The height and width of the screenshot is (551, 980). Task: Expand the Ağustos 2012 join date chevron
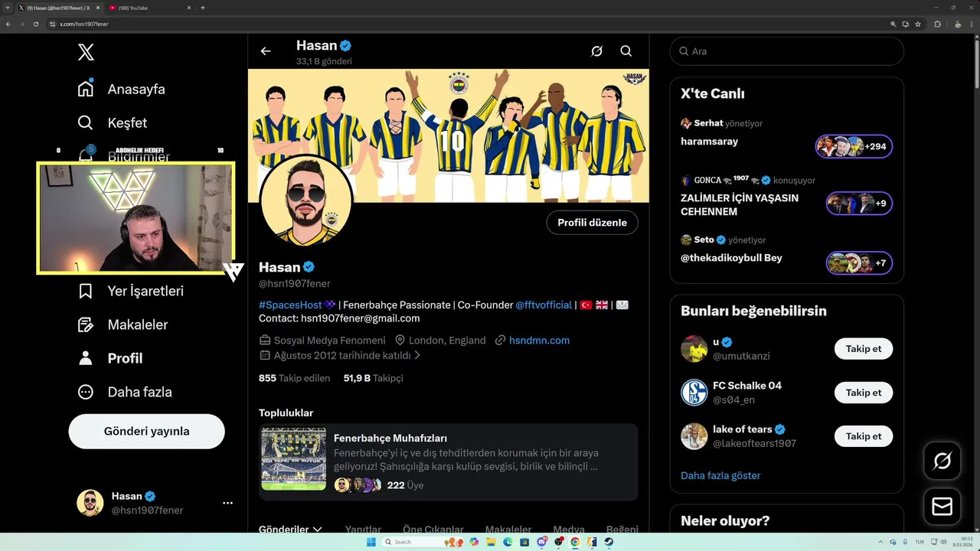coord(417,356)
